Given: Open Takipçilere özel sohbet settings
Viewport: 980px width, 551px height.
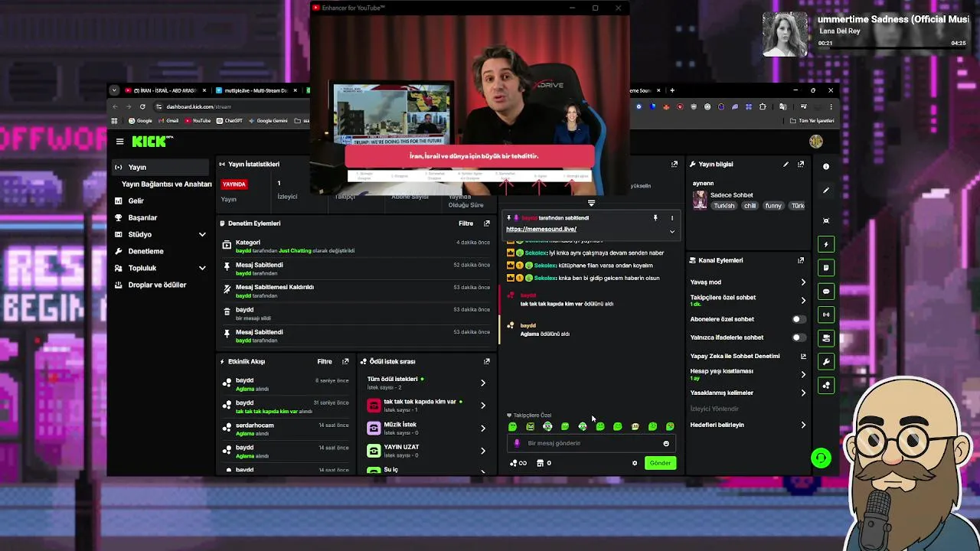Looking at the screenshot, I should click(x=803, y=300).
